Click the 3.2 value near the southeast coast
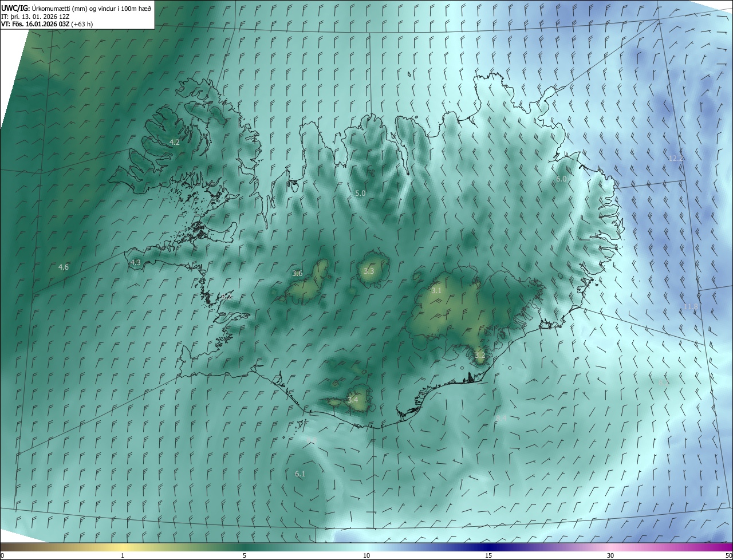Image resolution: width=733 pixels, height=560 pixels. coord(480,355)
